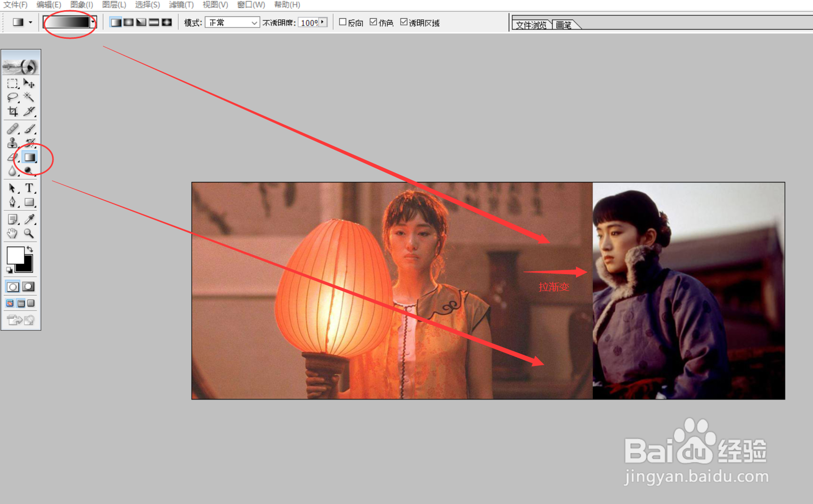Open the 滤镜(T) menu
Screen dimensions: 813x504
pyautogui.click(x=181, y=5)
